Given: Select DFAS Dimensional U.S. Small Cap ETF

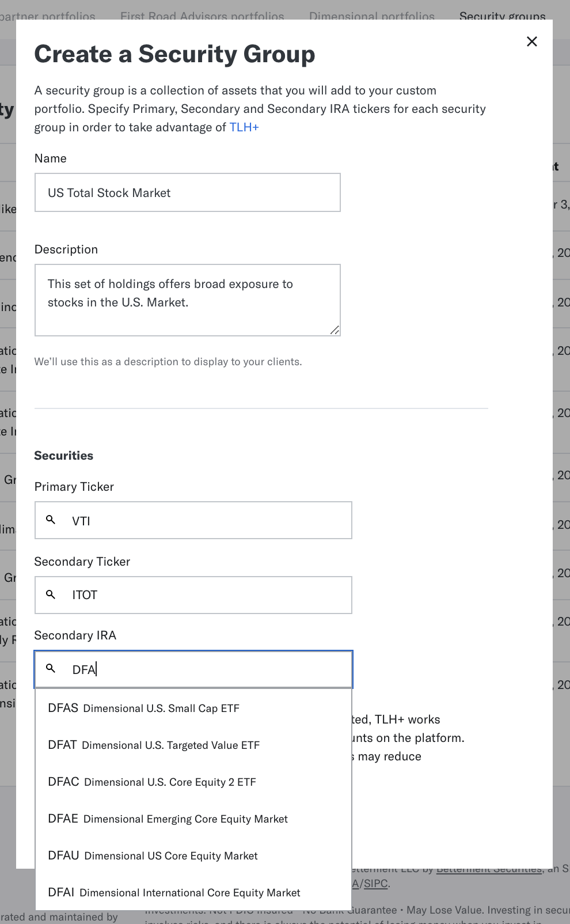Looking at the screenshot, I should pyautogui.click(x=143, y=708).
